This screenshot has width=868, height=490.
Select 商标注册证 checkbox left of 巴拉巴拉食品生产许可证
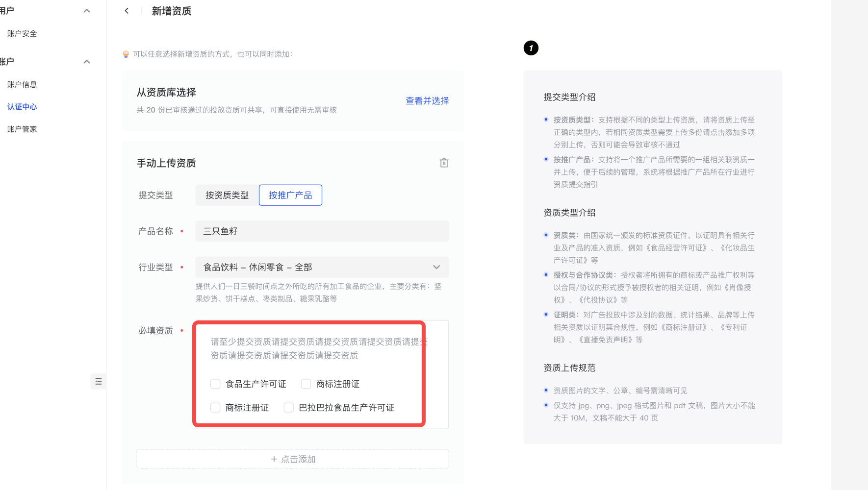[215, 408]
